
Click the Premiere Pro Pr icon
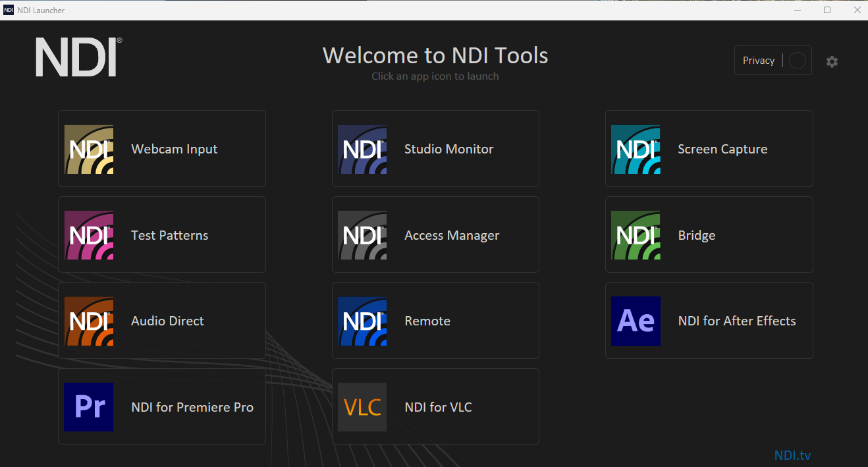coord(89,407)
